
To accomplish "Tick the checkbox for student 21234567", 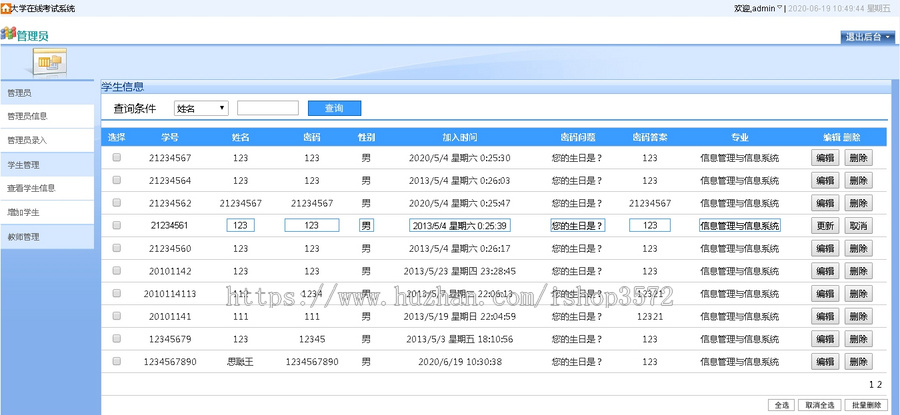I will click(117, 157).
